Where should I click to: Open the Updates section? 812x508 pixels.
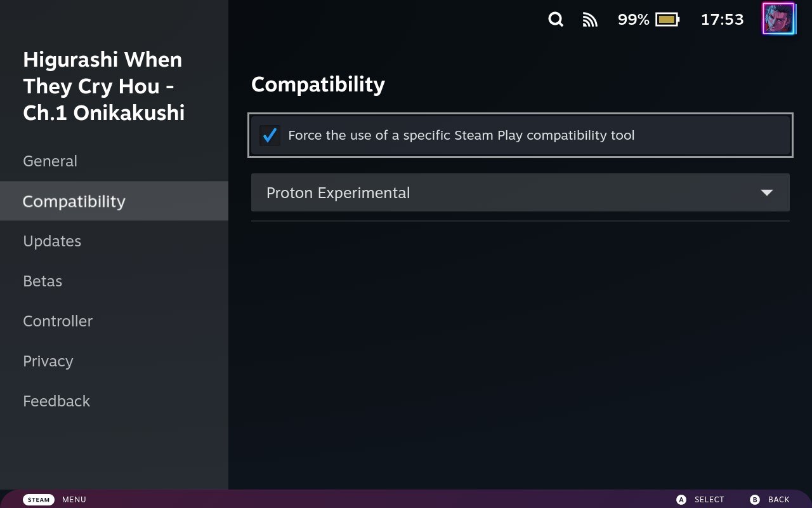[52, 241]
